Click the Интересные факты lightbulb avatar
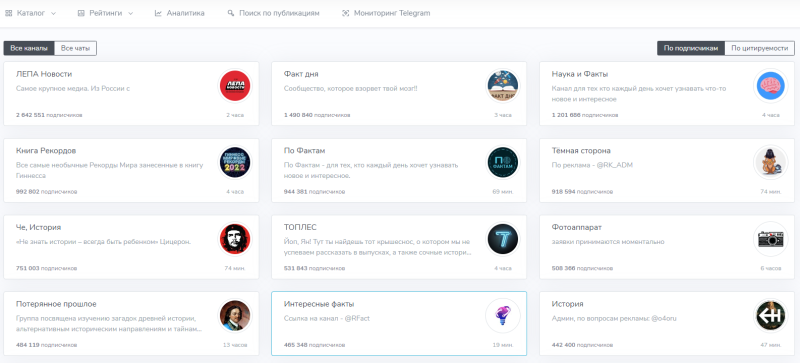 point(503,316)
